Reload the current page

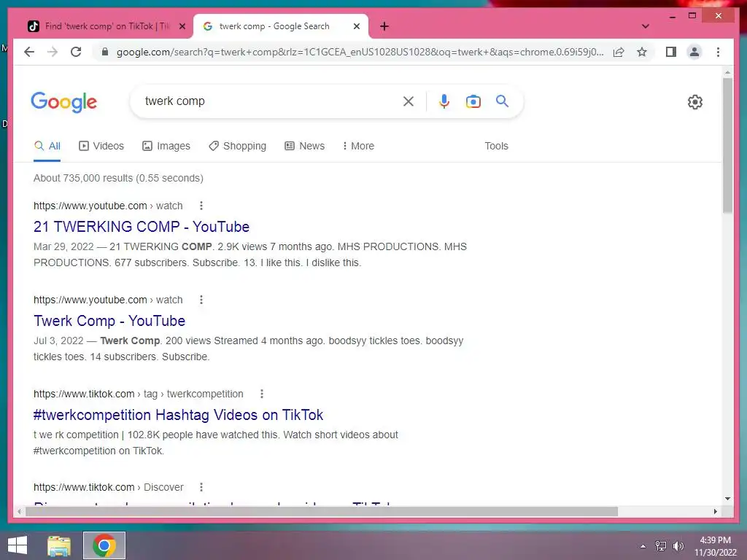(76, 52)
